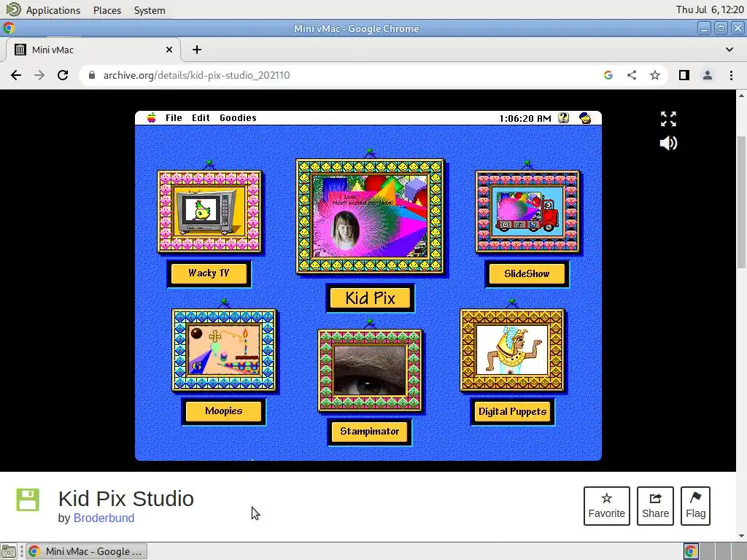Flag this archive item

(695, 506)
